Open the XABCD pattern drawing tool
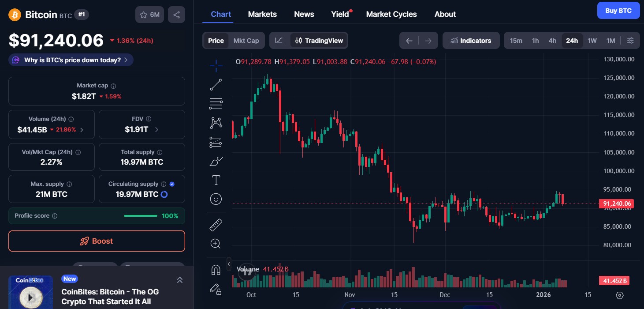The height and width of the screenshot is (309, 644). (216, 122)
